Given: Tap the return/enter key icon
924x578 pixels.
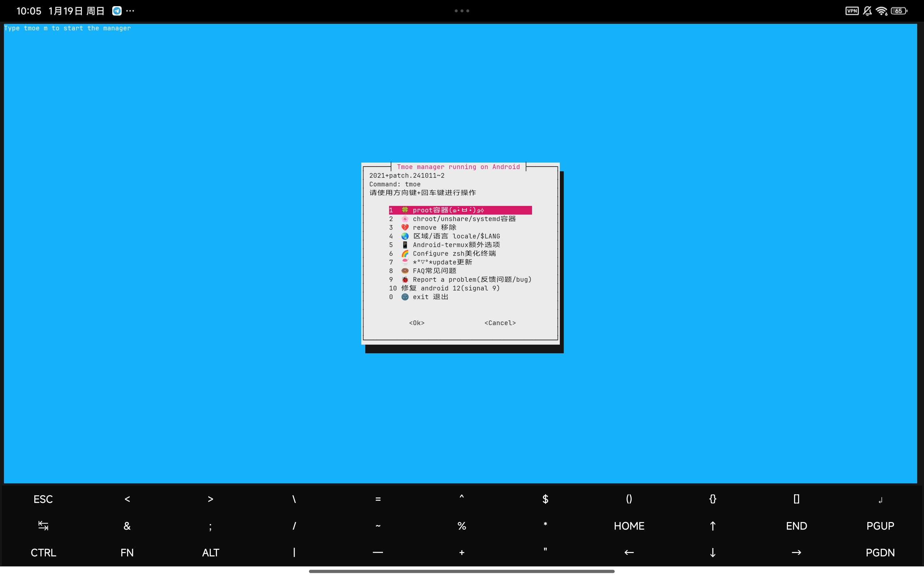Looking at the screenshot, I should coord(880,500).
